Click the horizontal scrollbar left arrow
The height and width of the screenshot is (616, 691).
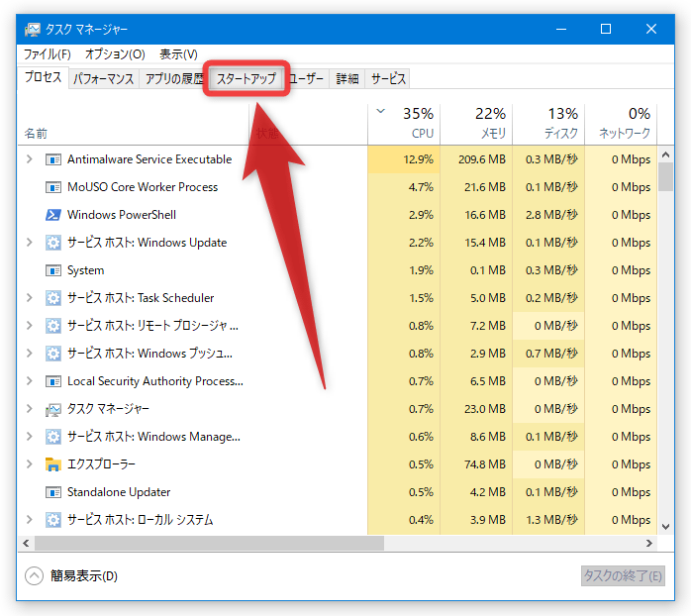pos(26,544)
